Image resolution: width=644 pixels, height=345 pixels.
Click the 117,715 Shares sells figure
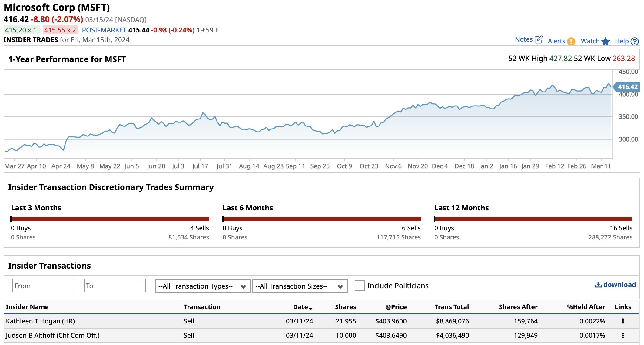[x=399, y=237]
